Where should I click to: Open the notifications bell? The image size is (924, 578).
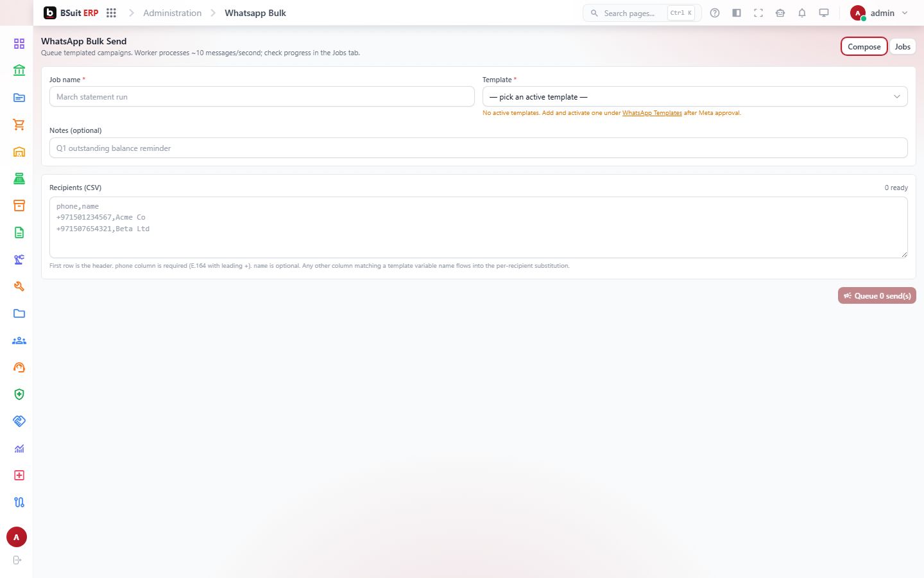(x=802, y=13)
